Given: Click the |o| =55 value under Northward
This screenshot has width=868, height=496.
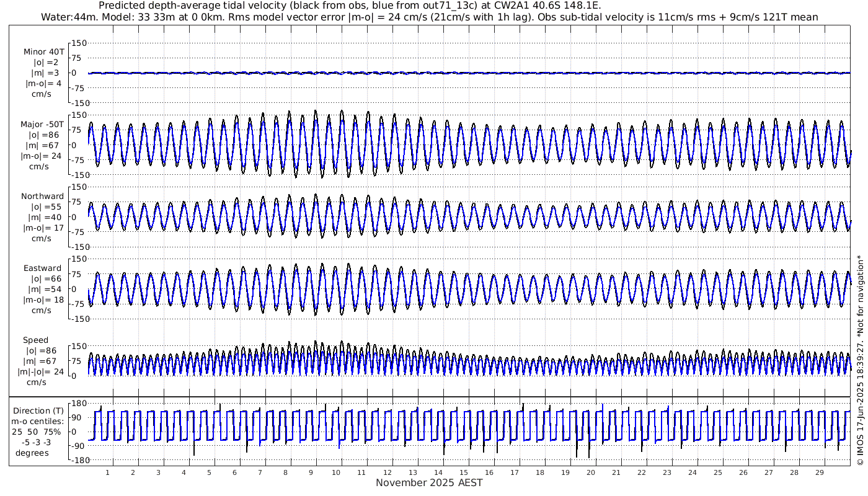Looking at the screenshot, I should [x=42, y=206].
